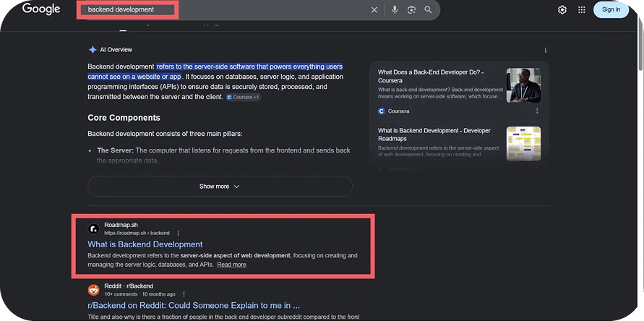Open options for the Coursera card
This screenshot has width=644, height=321.
click(537, 111)
